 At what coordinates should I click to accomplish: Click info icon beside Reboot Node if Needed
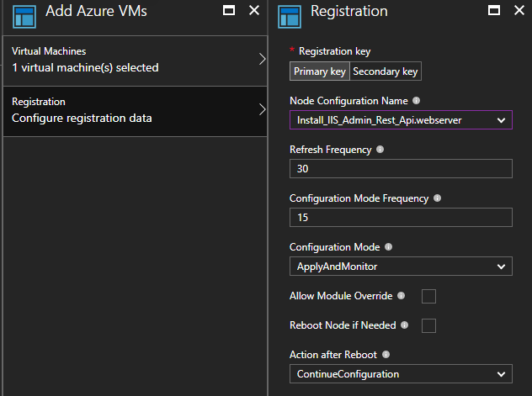(x=404, y=325)
